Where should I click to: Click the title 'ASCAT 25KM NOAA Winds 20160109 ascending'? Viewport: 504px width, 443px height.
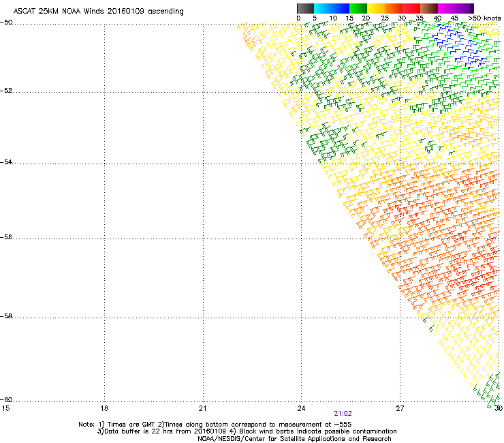point(98,12)
